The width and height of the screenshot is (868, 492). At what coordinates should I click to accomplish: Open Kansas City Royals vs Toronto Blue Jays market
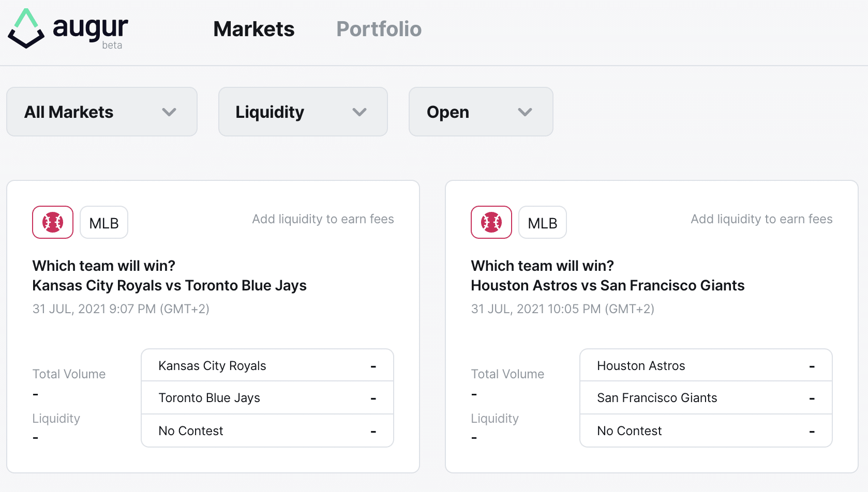click(x=169, y=285)
